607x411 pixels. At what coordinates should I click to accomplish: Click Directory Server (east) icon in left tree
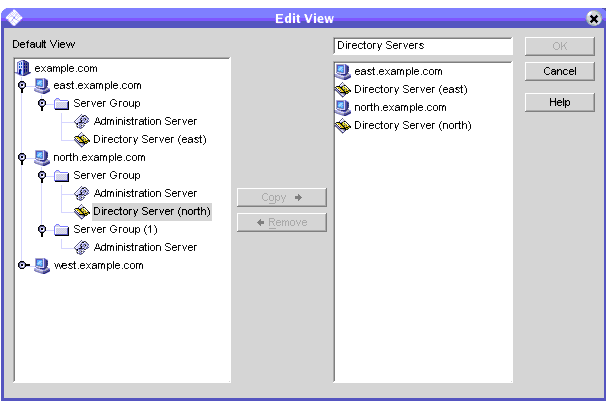point(82,139)
